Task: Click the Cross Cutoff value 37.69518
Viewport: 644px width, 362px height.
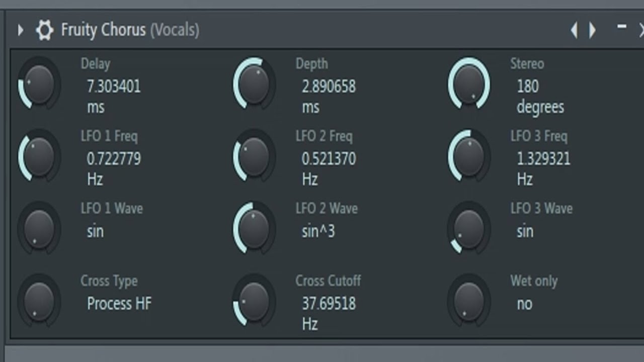Action: [x=329, y=304]
